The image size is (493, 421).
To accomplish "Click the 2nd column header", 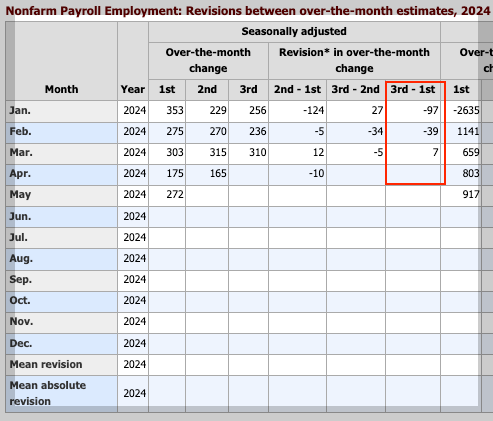I will 207,89.
